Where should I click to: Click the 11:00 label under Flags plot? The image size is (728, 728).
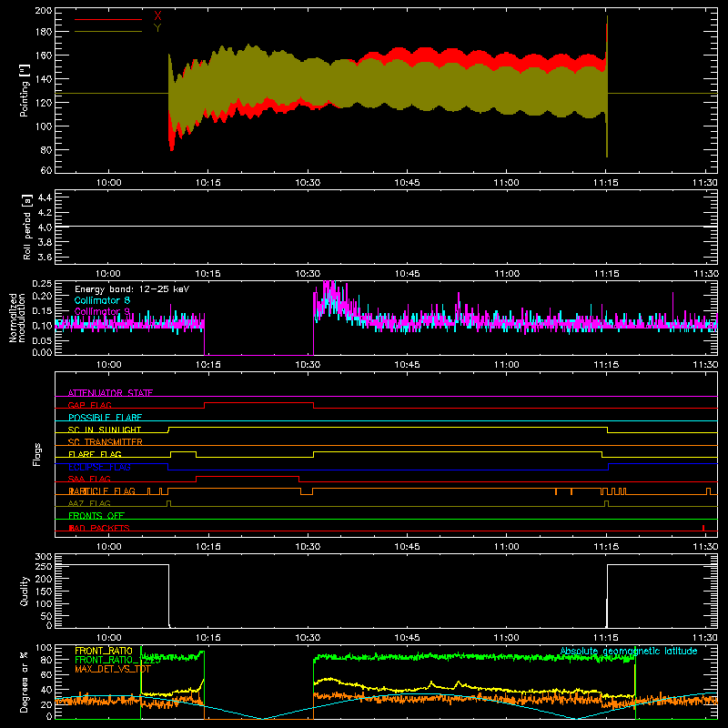[x=506, y=547]
